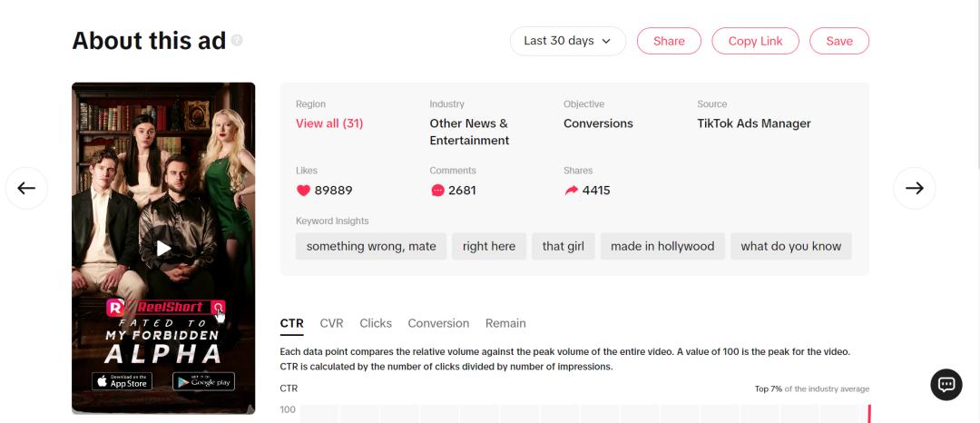The image size is (980, 423).
Task: Click the heart likes icon
Action: tap(303, 191)
